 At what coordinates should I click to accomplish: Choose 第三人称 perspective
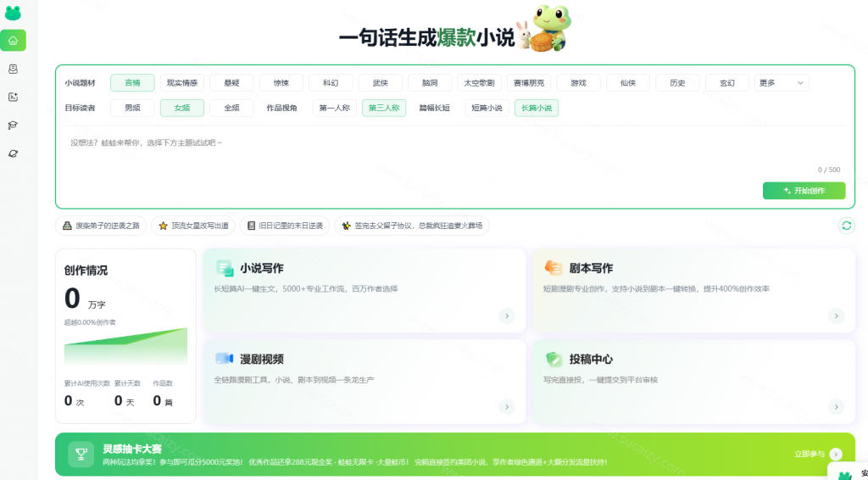384,108
